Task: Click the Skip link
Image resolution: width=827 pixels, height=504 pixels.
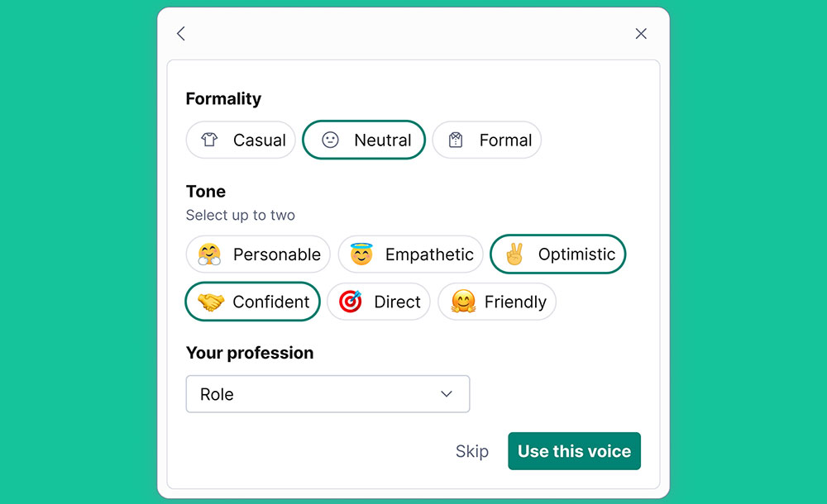Action: click(x=472, y=451)
